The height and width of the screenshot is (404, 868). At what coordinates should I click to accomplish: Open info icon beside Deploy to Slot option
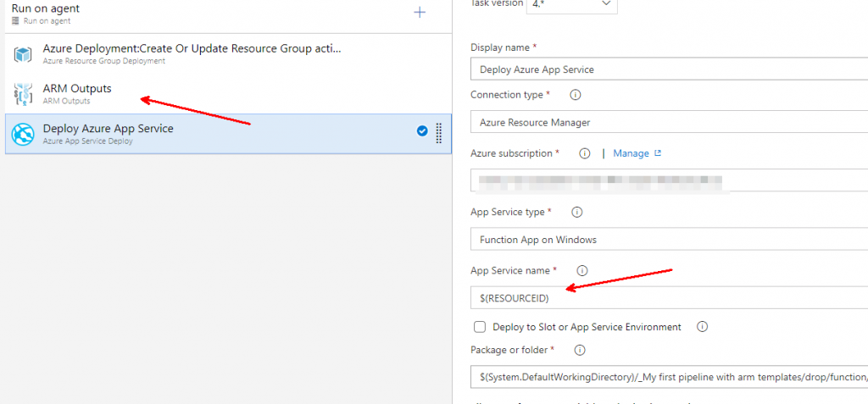(703, 327)
